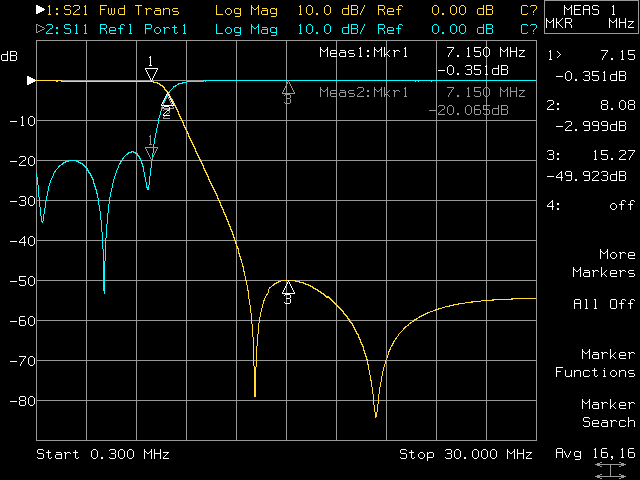
Task: Click the -2.999dB marker 2 value
Action: (x=591, y=126)
